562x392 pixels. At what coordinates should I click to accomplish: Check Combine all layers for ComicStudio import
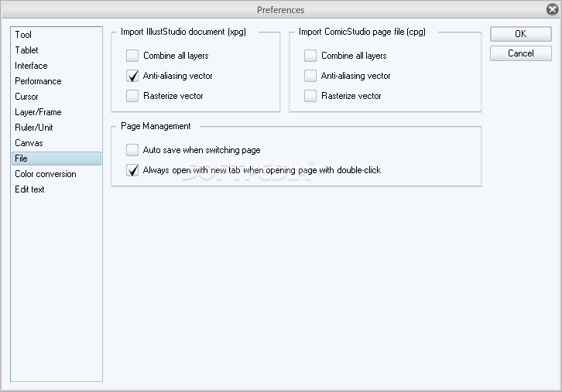310,56
